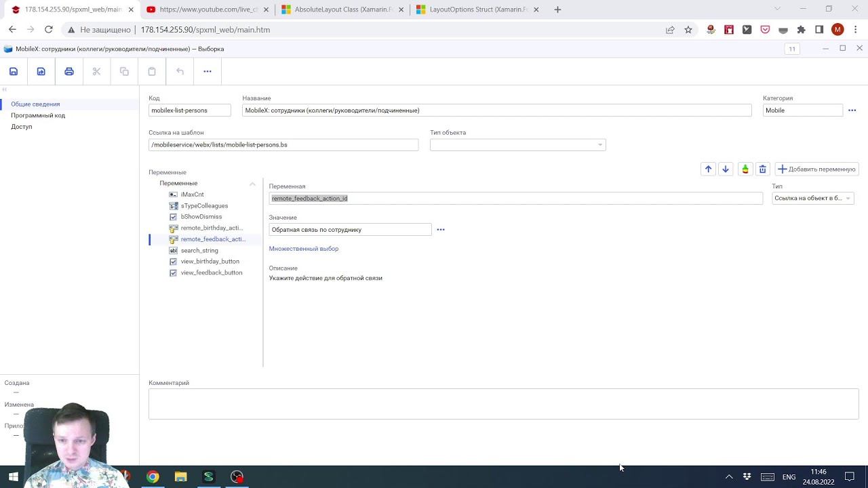868x488 pixels.
Task: Go back to the previous page
Action: click(x=12, y=30)
